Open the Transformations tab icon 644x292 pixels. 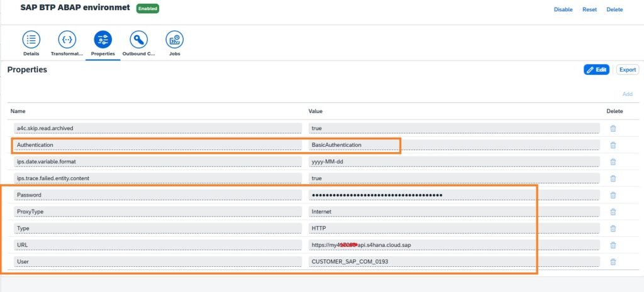click(x=67, y=40)
